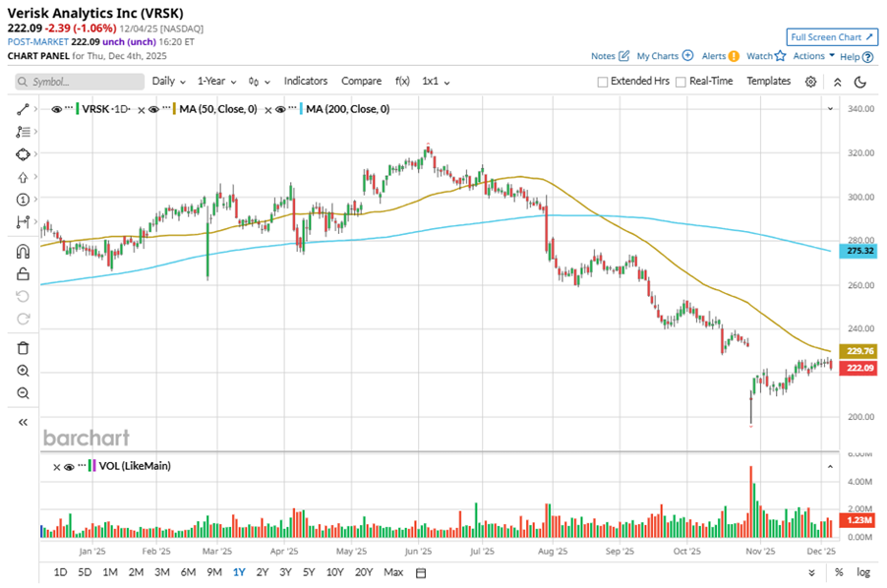
Task: Open the Indicators menu
Action: click(x=306, y=81)
